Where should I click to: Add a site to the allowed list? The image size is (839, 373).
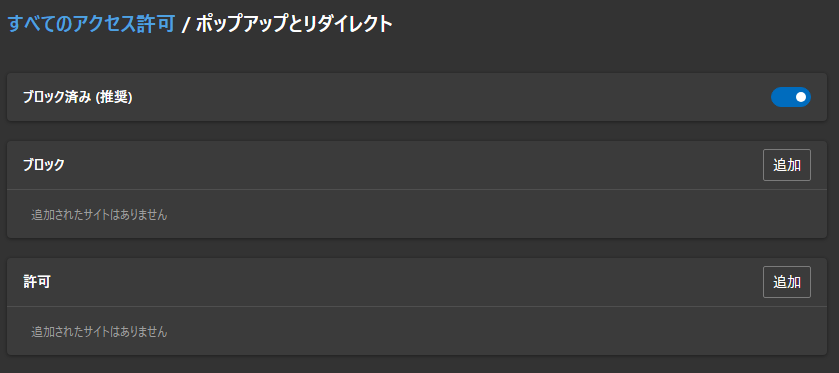pyautogui.click(x=787, y=282)
